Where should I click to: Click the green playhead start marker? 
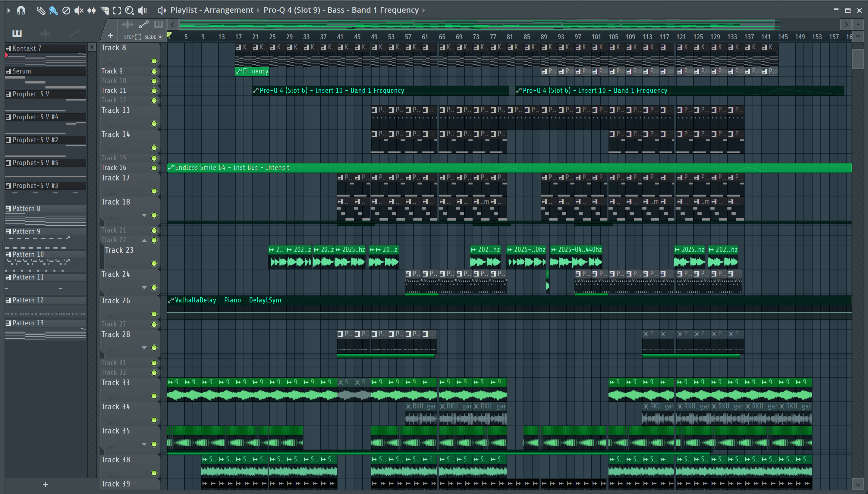point(170,35)
